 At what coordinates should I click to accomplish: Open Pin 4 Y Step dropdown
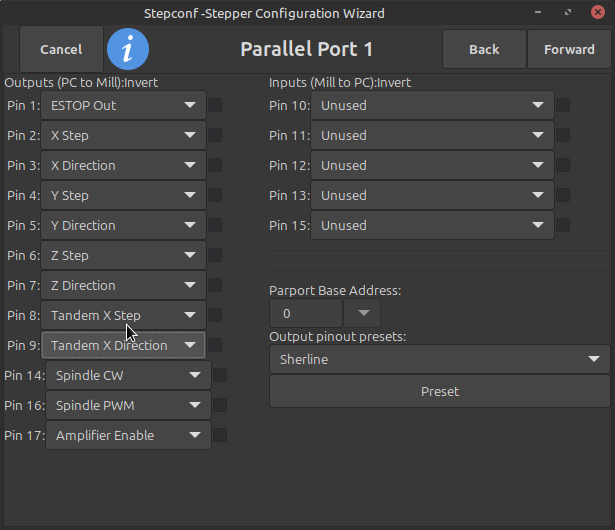click(123, 195)
